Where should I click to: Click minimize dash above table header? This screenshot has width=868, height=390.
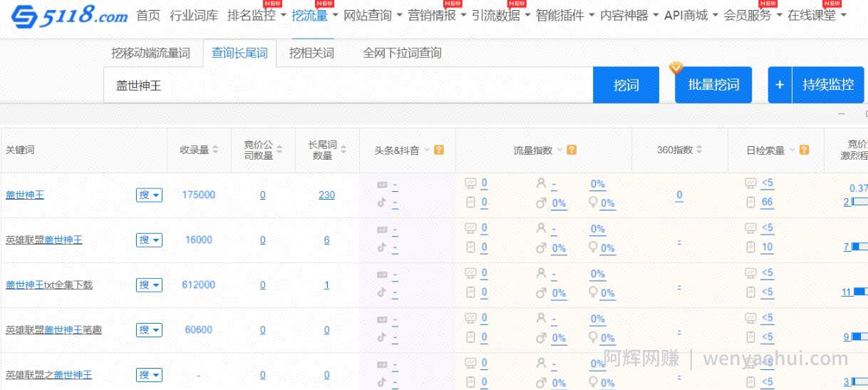[842, 114]
